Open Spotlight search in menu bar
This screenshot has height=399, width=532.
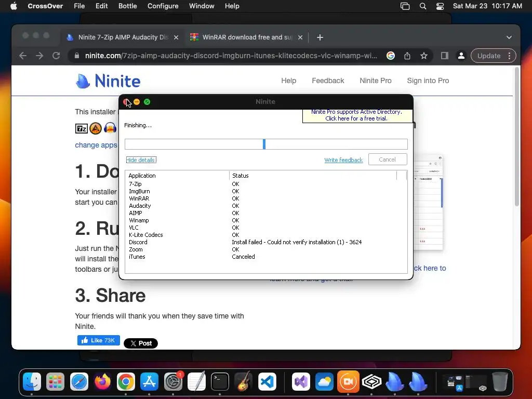(x=423, y=6)
